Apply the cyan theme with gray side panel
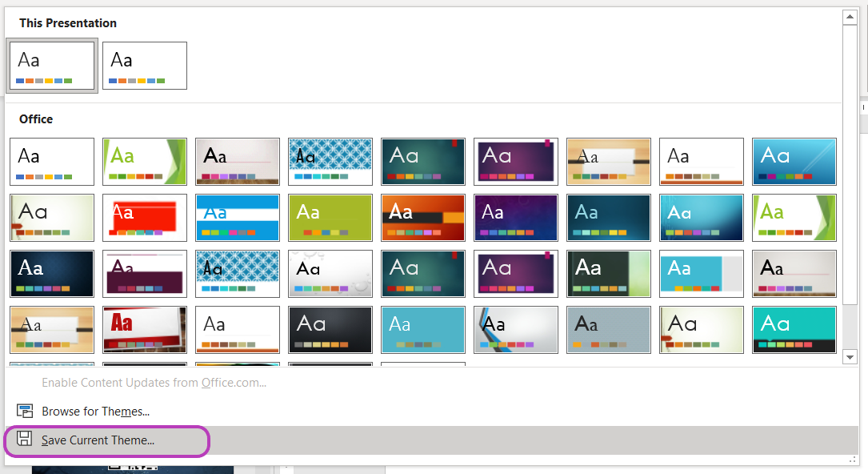Screen dimensions: 868x474 (702, 274)
